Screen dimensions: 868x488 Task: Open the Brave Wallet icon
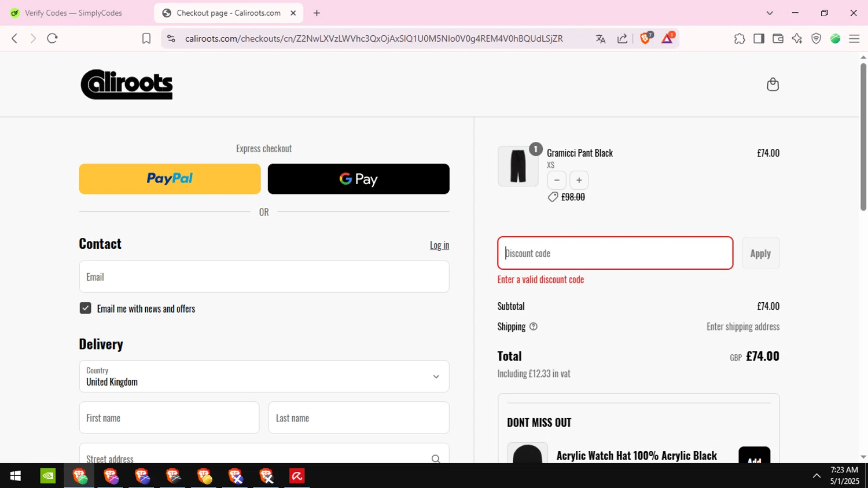coord(778,39)
